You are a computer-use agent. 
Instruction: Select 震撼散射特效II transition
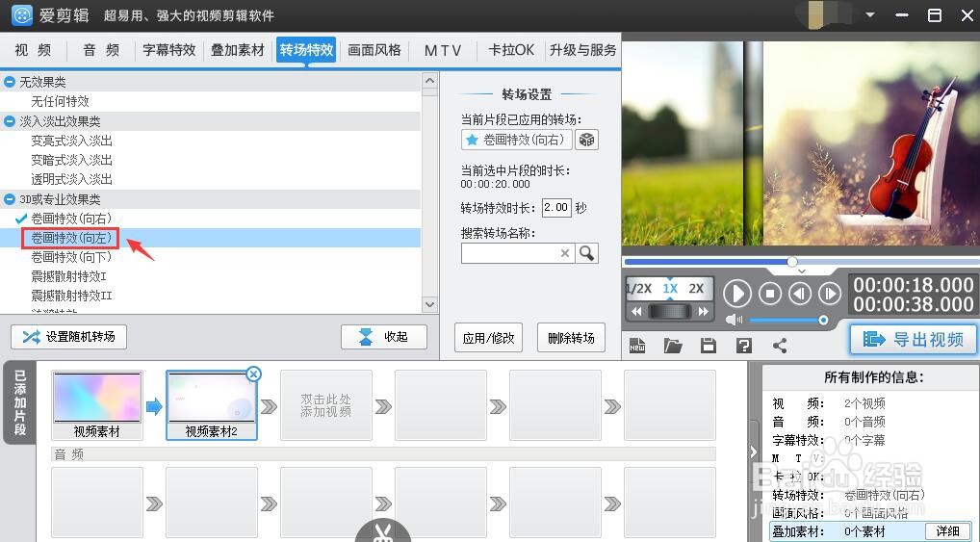72,296
